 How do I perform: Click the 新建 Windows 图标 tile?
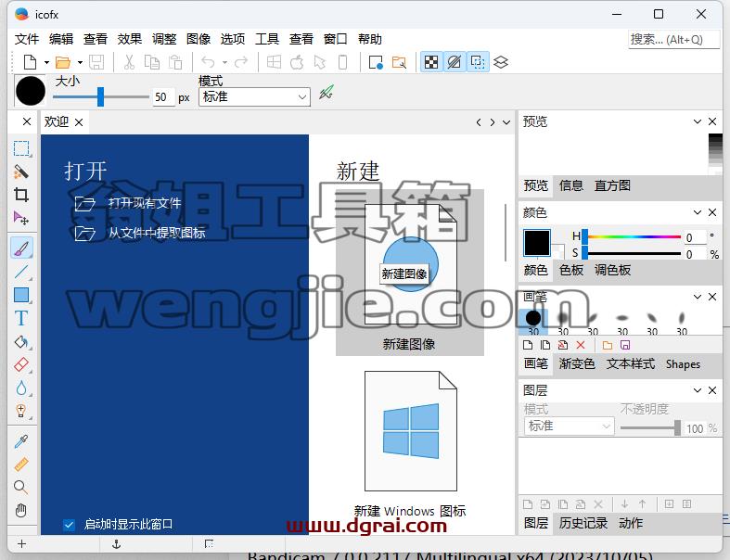coord(410,444)
